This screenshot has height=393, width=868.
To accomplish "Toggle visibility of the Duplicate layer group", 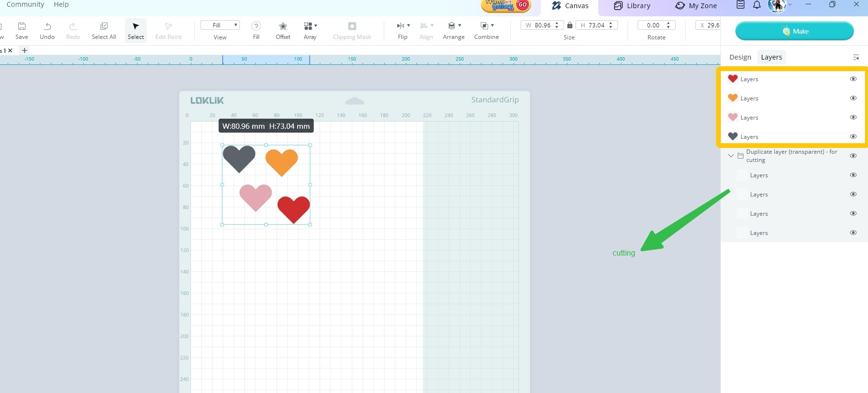I will (x=853, y=156).
